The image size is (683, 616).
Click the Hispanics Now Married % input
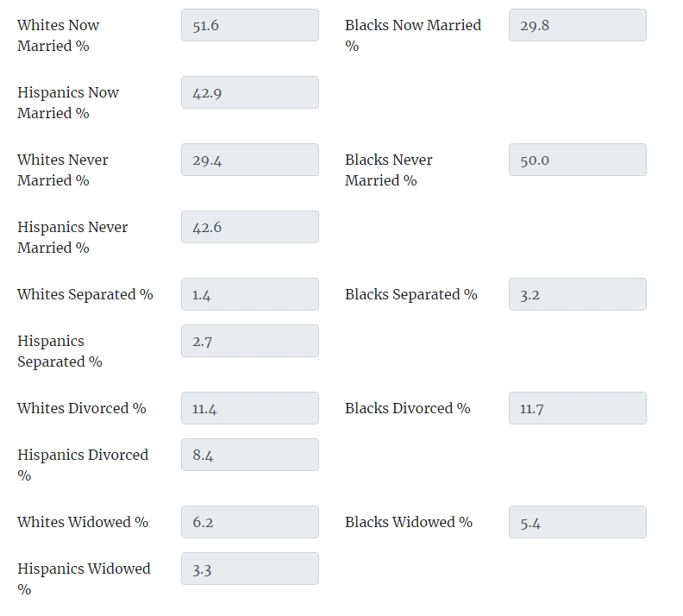(x=249, y=92)
